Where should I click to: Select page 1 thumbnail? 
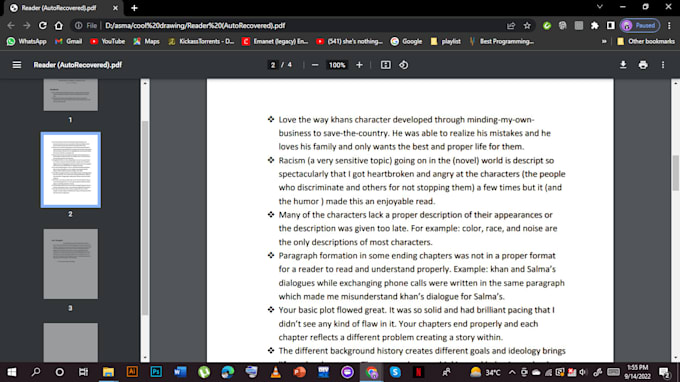tap(71, 95)
